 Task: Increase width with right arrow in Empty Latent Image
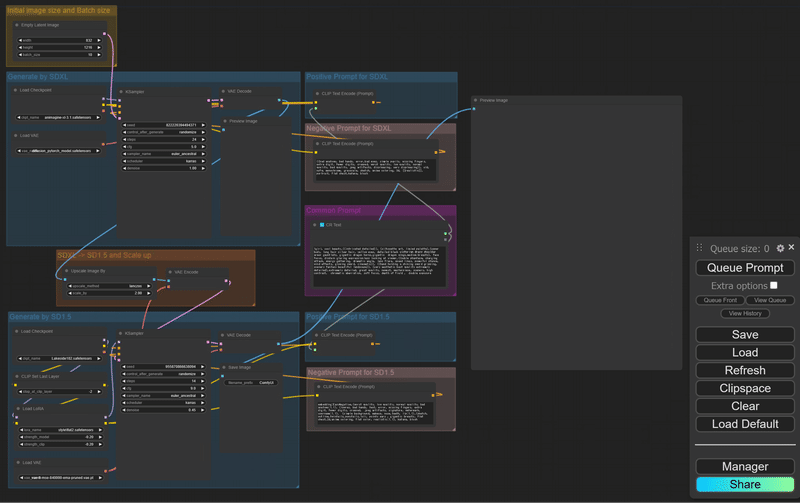pos(98,40)
